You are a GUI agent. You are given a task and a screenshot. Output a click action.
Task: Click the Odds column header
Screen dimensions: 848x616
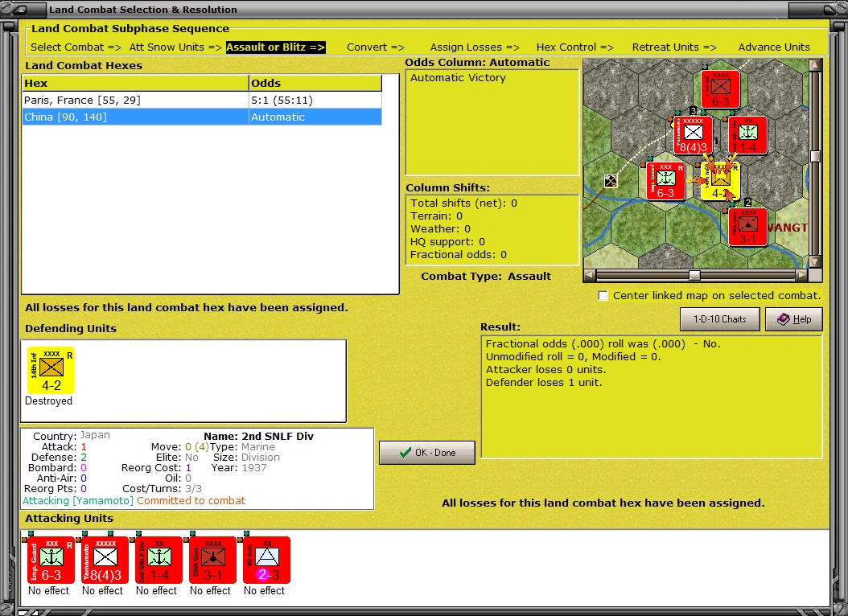point(315,83)
